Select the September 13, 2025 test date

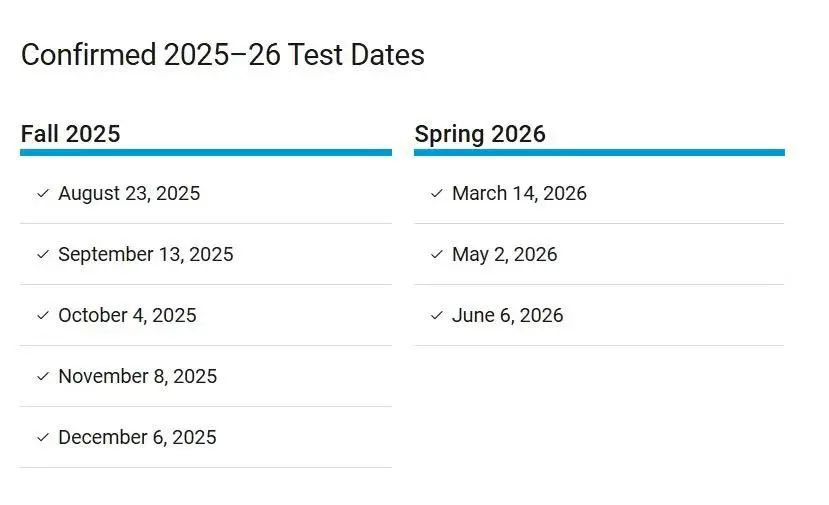145,254
